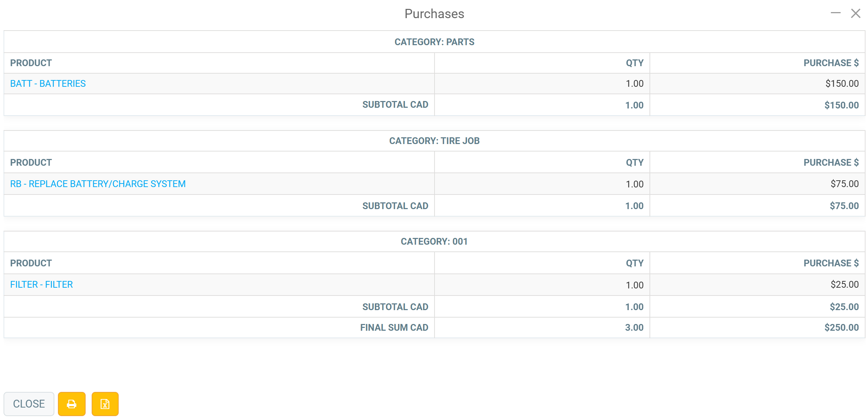Click the print icon button
This screenshot has width=868, height=420.
[72, 404]
